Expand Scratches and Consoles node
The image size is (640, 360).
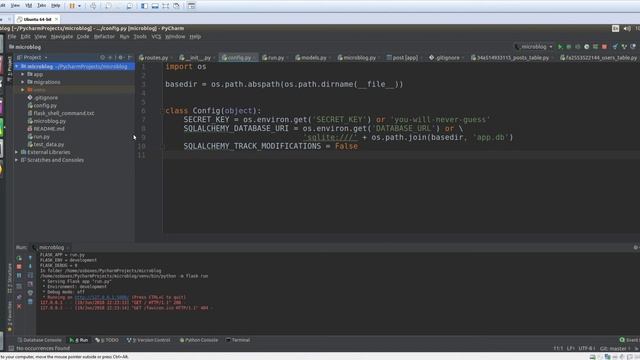click(x=17, y=160)
